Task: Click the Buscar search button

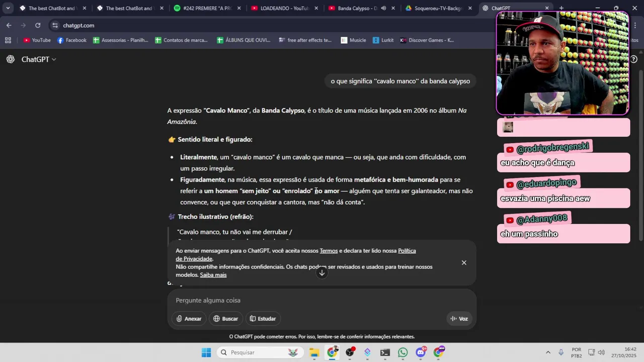Action: pos(225,318)
